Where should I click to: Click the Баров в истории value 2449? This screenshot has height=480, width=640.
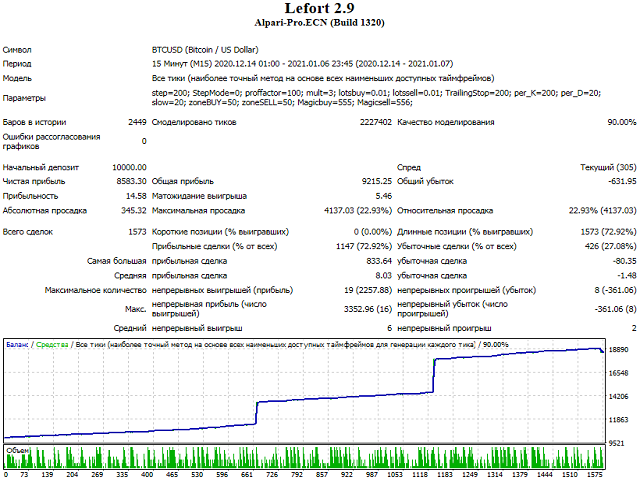point(137,122)
